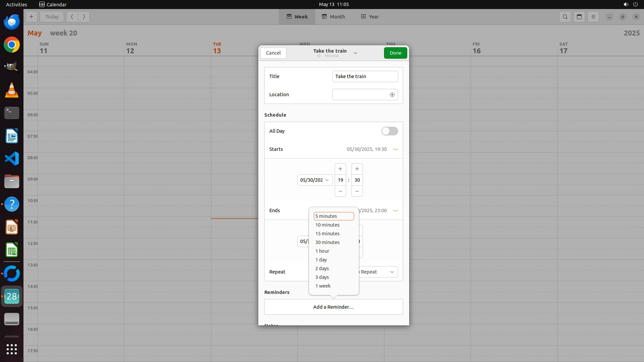Decrease the start minutes with minus
Viewport: 644px width, 362px height.
pos(357,191)
